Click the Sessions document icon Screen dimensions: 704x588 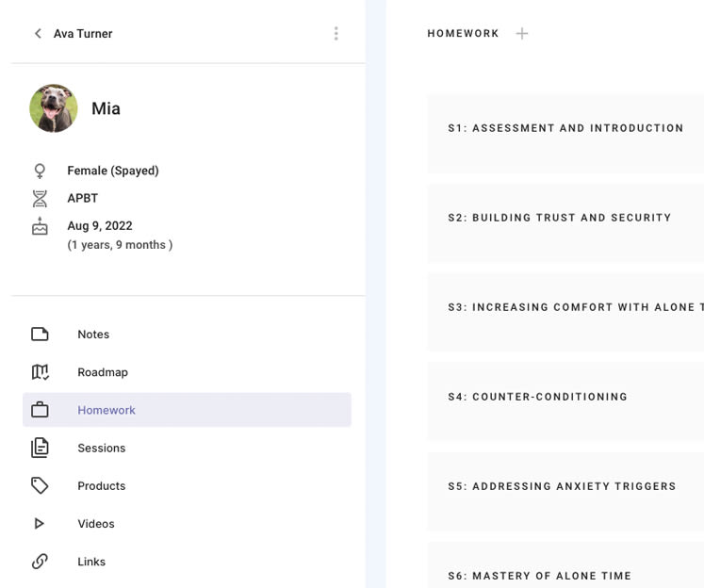click(x=40, y=448)
